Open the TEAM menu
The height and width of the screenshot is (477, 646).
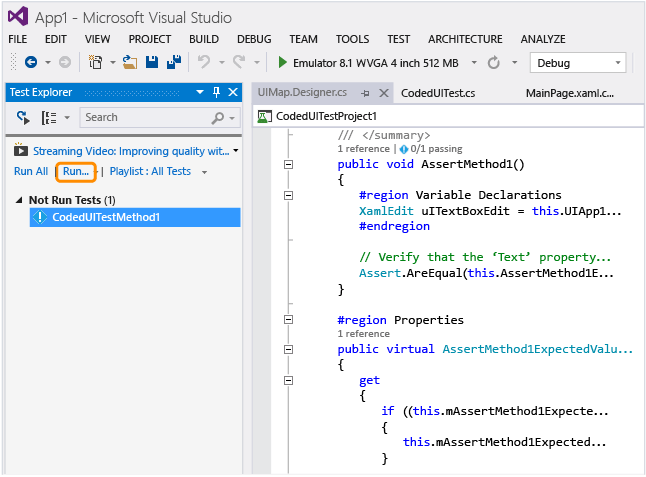click(x=303, y=39)
